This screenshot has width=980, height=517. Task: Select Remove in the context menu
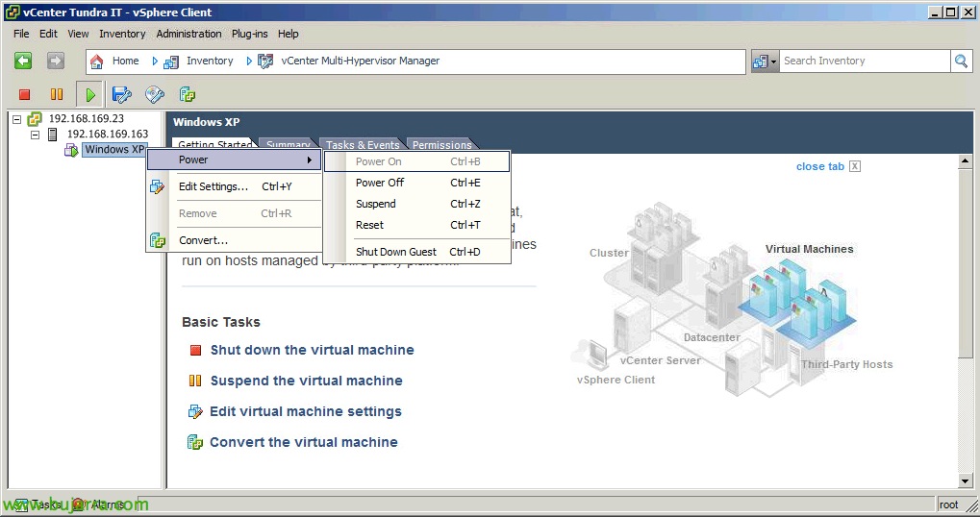point(235,213)
